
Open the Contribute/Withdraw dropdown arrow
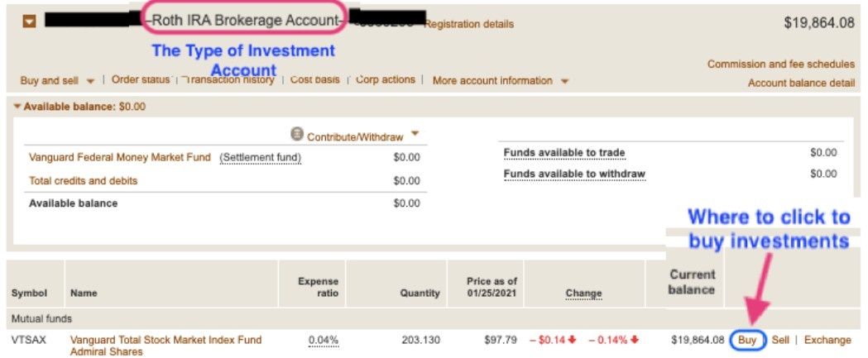click(415, 134)
